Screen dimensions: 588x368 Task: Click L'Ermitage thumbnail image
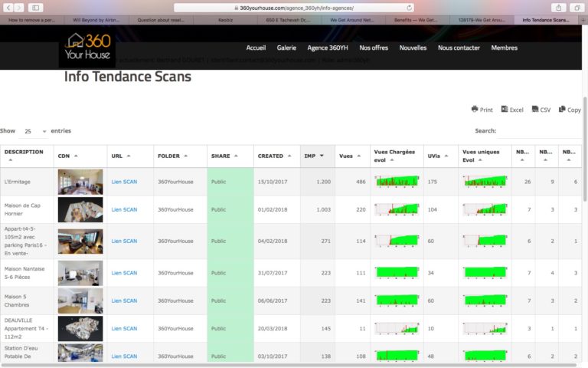tap(80, 182)
